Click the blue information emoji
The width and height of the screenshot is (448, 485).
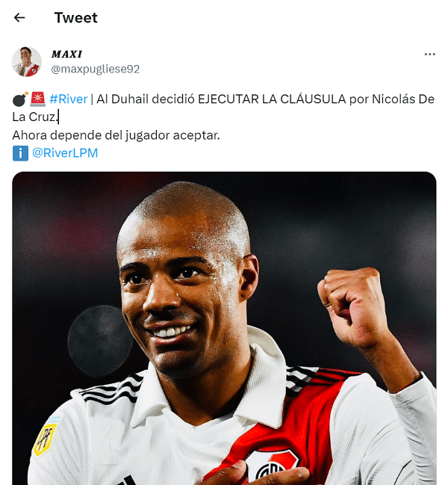point(20,153)
